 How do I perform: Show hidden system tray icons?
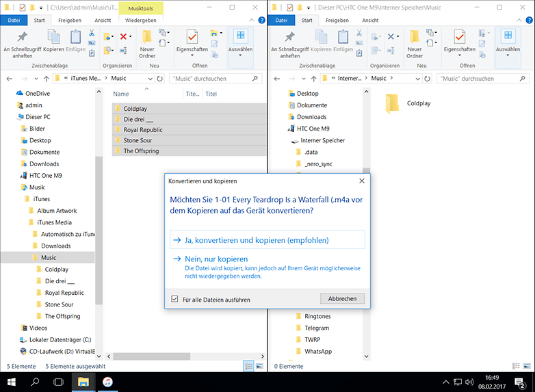coord(445,382)
